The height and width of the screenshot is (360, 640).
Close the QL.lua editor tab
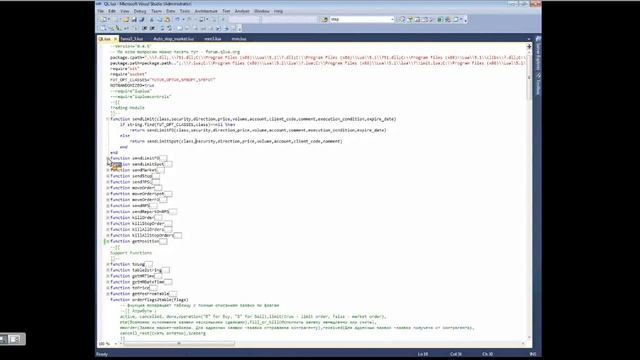116,39
